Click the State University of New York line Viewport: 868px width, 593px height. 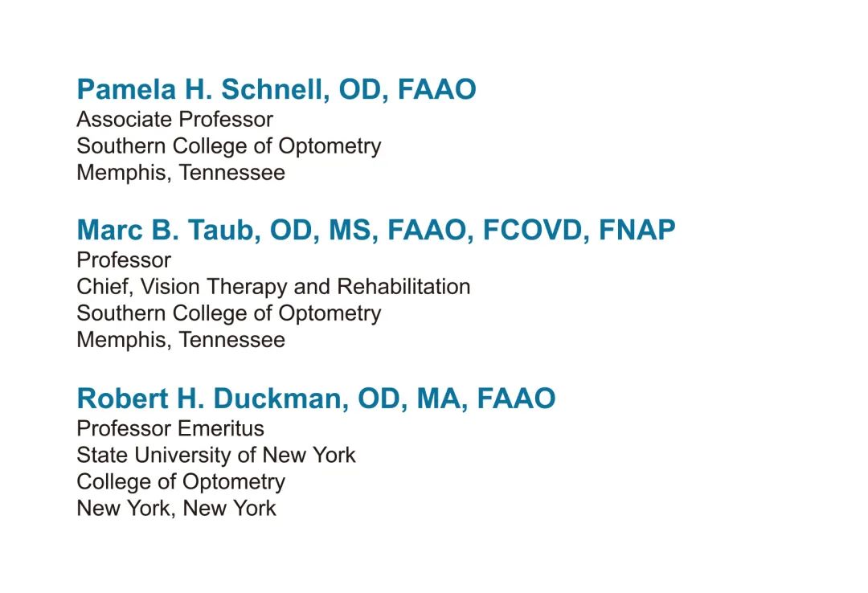[x=215, y=455]
